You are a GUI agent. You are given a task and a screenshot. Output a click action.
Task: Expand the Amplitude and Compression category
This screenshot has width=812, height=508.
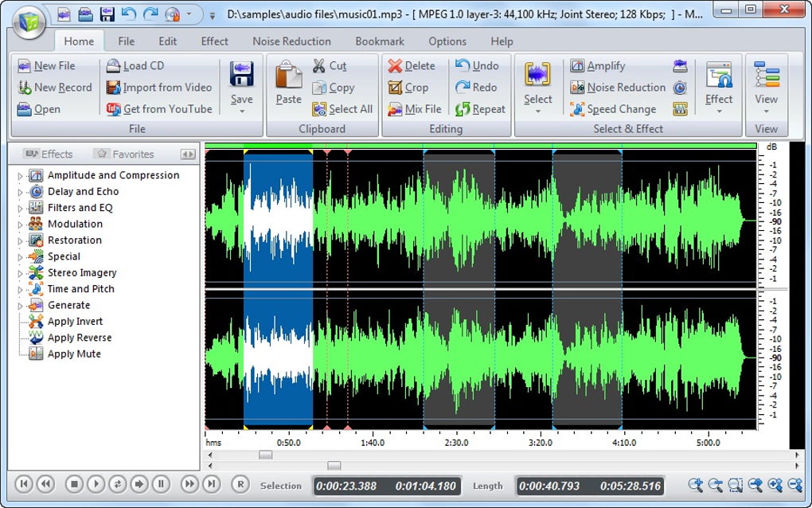point(22,175)
